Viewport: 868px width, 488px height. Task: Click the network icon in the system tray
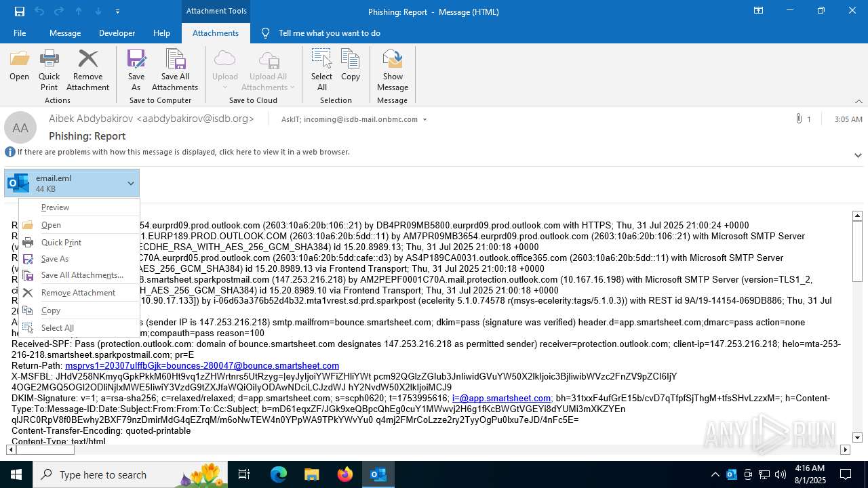[x=764, y=474]
